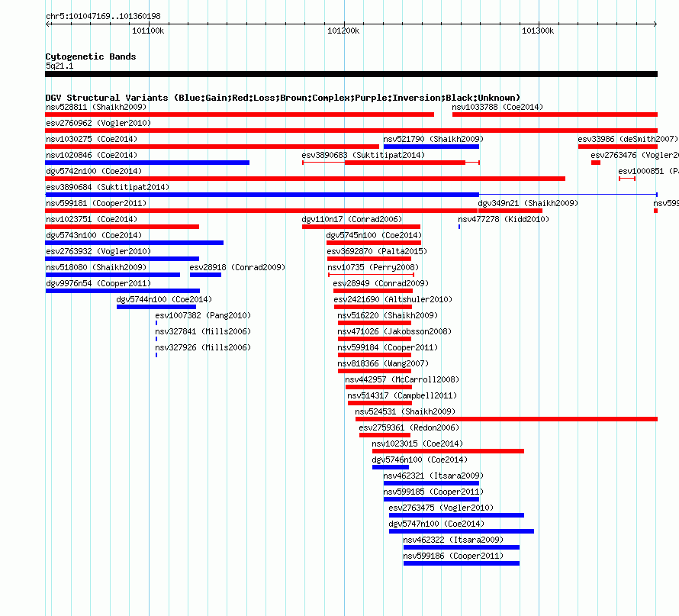The height and width of the screenshot is (616, 679).
Task: Click the nsv1030275 (Coe2014) label
Action: pos(92,139)
